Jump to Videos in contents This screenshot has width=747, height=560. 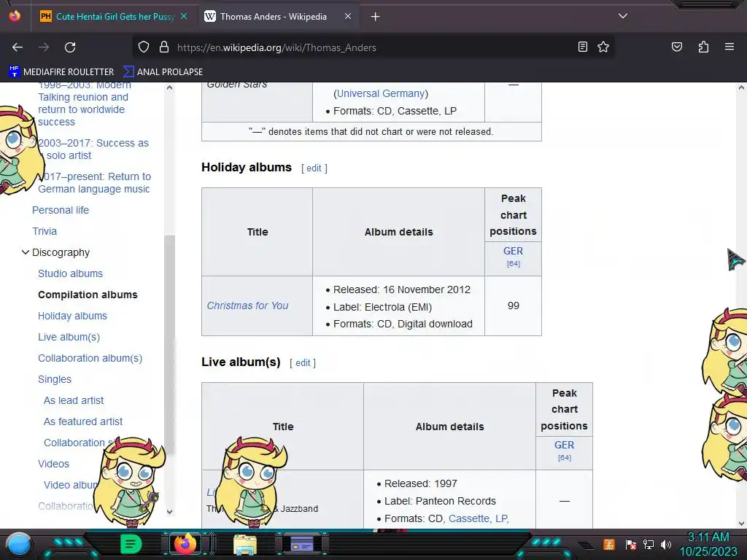[x=53, y=464]
